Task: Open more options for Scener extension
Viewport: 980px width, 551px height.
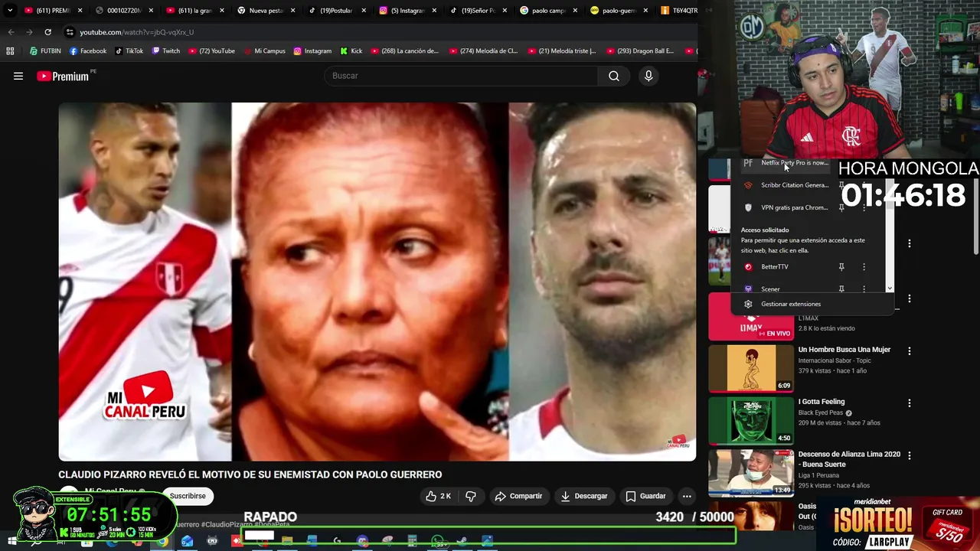Action: point(864,289)
